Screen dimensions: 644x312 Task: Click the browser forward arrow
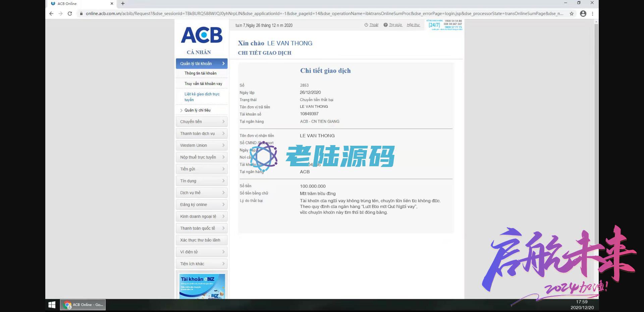coord(60,13)
